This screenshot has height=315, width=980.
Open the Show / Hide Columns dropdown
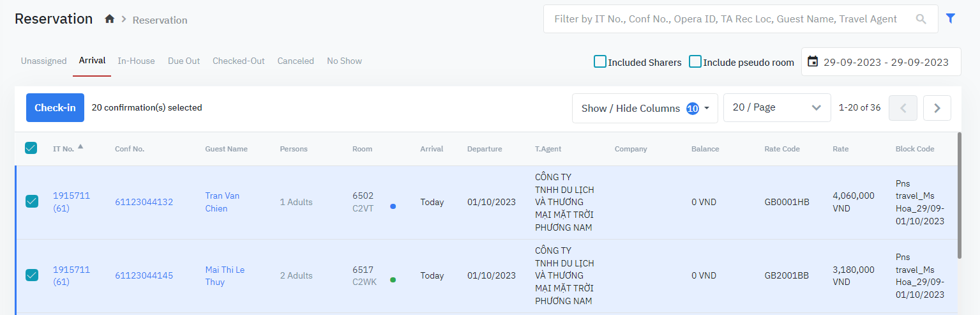coord(645,108)
